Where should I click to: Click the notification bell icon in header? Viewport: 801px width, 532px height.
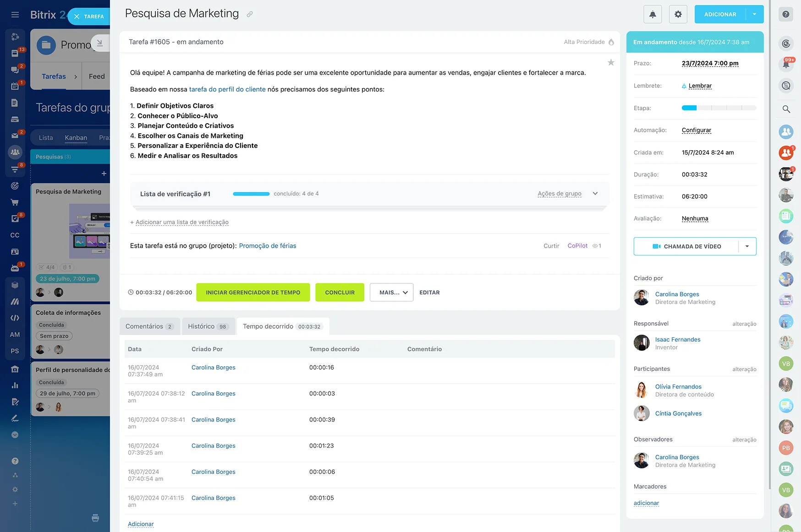tap(653, 14)
